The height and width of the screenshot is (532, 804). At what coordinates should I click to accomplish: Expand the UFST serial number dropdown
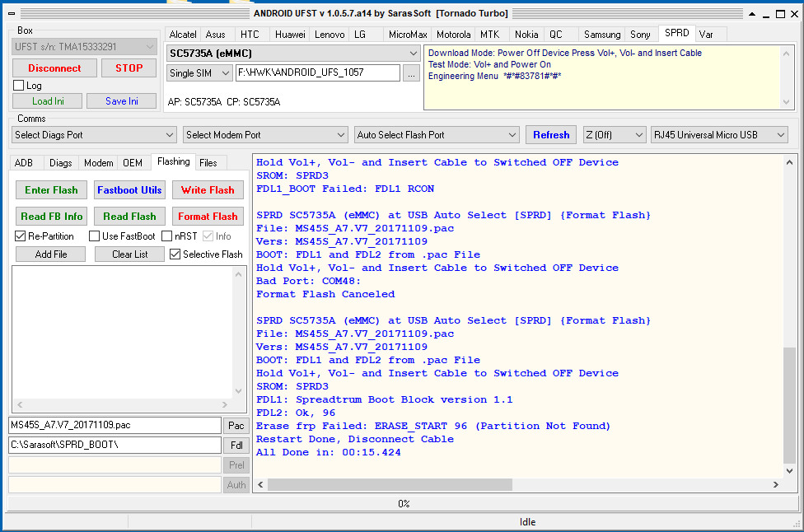[x=149, y=47]
